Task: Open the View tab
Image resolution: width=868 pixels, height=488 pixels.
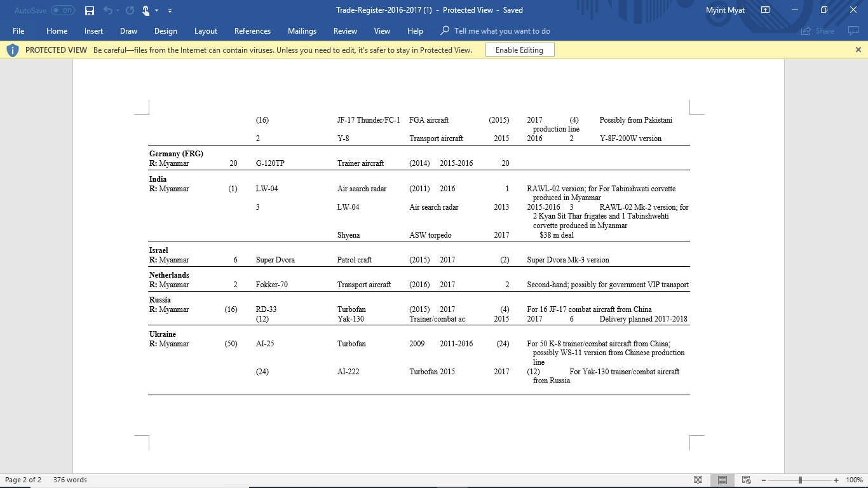Action: click(382, 30)
